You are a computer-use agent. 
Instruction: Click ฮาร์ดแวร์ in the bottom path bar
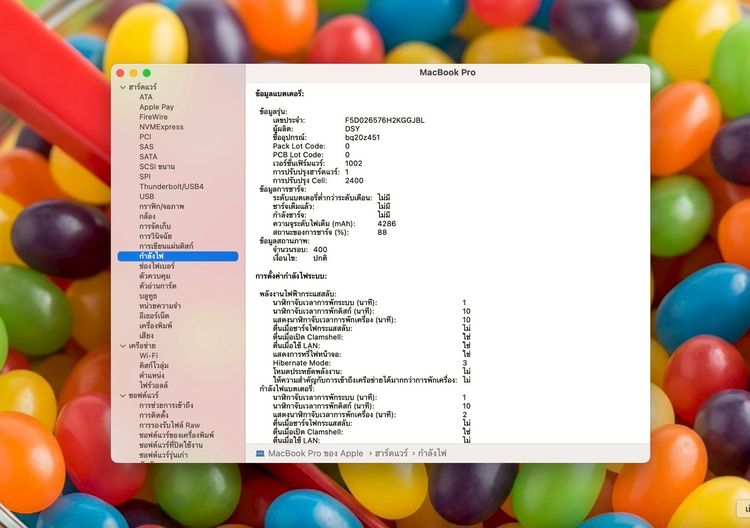pos(391,453)
